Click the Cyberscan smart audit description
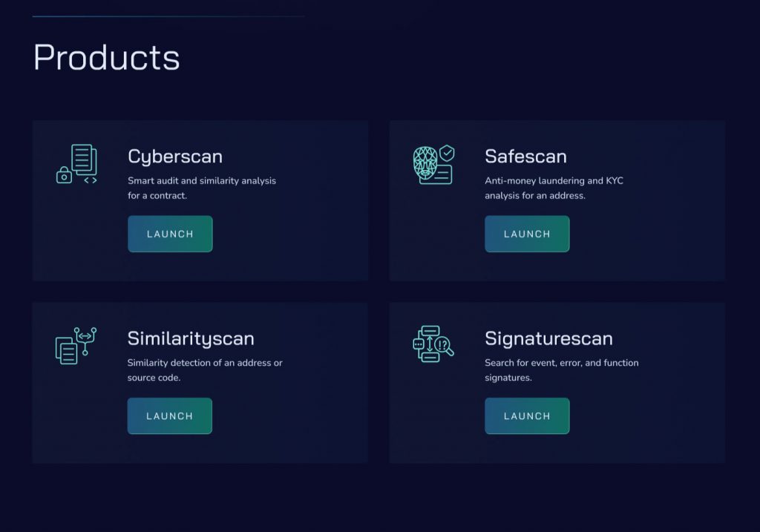This screenshot has height=532, width=760. [202, 188]
